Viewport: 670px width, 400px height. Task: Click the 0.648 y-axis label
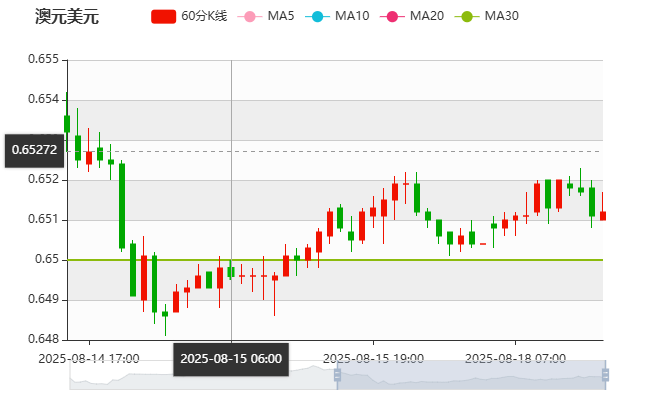tap(44, 339)
